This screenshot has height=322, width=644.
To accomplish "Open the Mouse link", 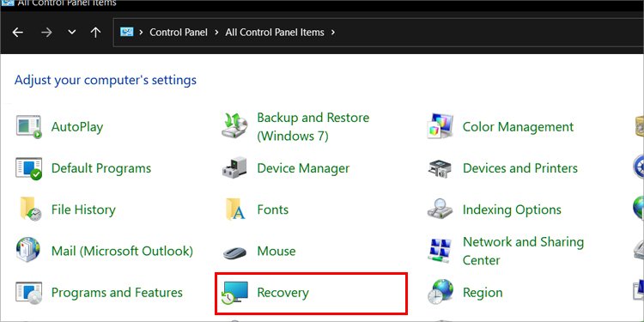I will coord(276,251).
